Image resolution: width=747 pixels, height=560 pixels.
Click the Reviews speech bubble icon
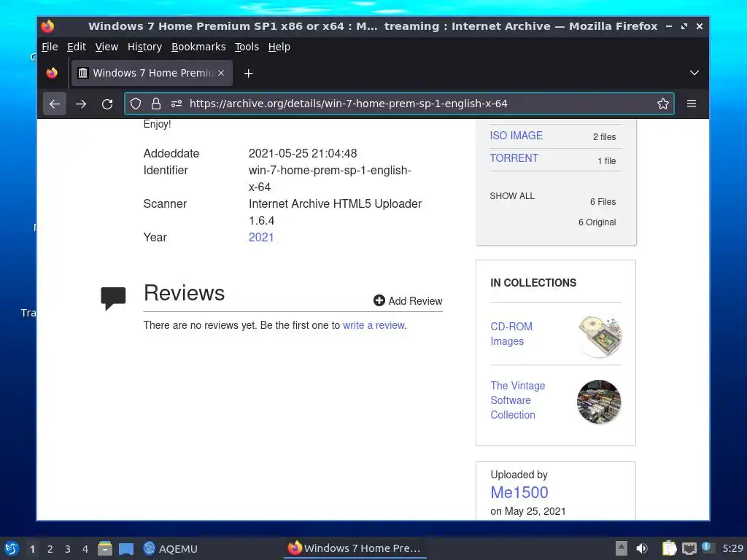point(113,298)
